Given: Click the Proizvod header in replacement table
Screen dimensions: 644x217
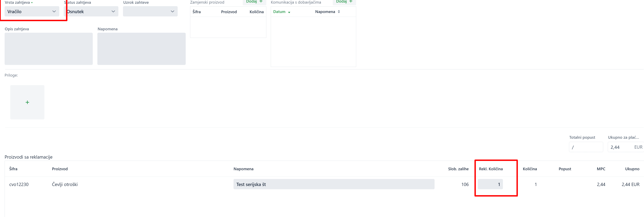Looking at the screenshot, I should (x=229, y=12).
